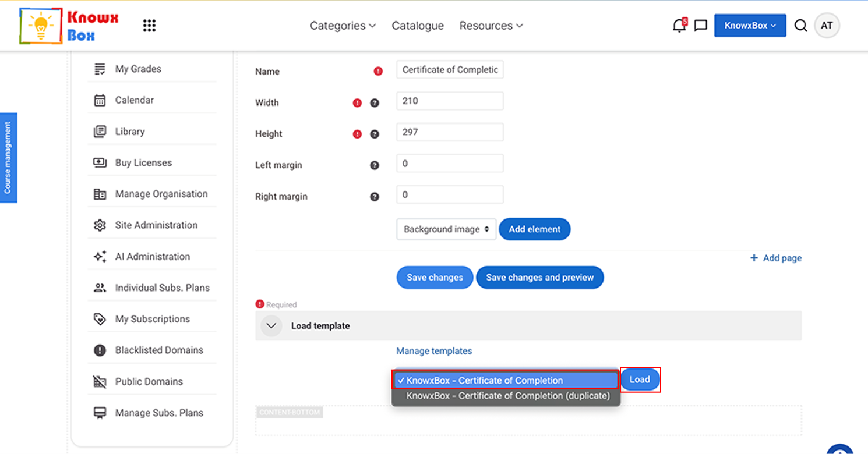Open notifications bell icon
The width and height of the screenshot is (868, 454).
coord(679,25)
